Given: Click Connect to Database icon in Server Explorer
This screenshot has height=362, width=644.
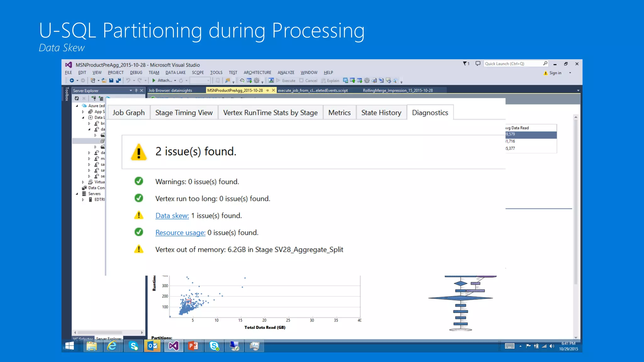Looking at the screenshot, I should [94, 98].
